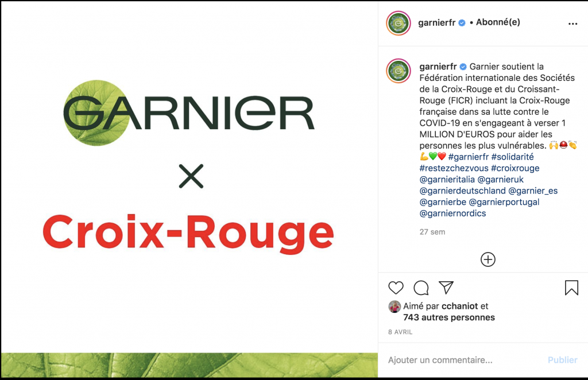Like the post with the heart icon
This screenshot has height=380, width=588.
pyautogui.click(x=396, y=288)
